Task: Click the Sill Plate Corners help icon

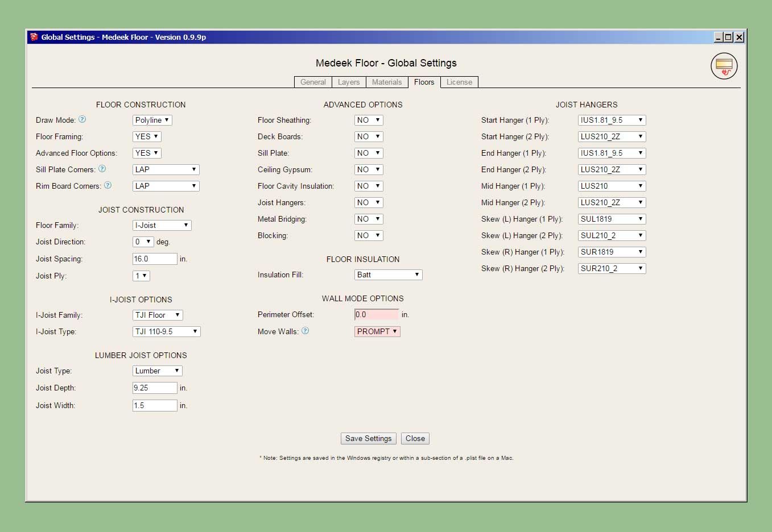Action: coord(102,169)
